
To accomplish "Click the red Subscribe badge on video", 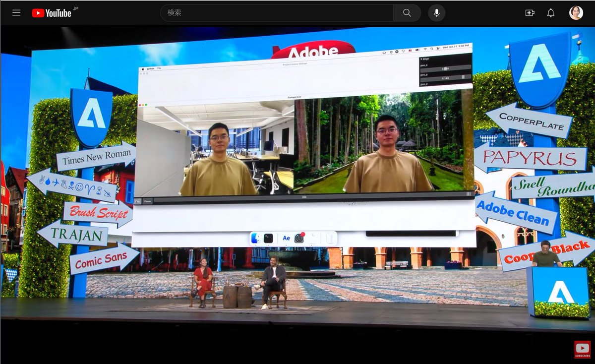I will pyautogui.click(x=582, y=349).
